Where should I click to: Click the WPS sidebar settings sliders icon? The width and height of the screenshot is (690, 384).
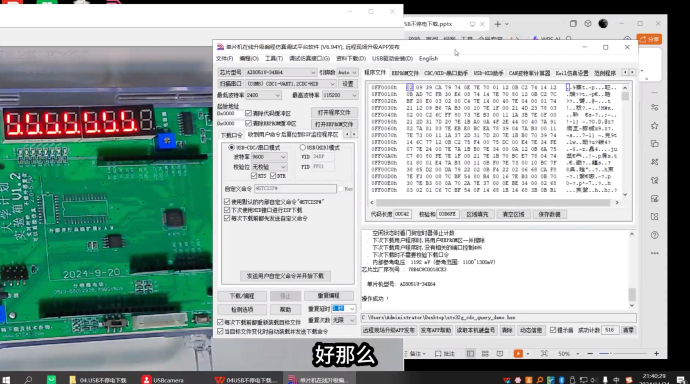point(655,107)
